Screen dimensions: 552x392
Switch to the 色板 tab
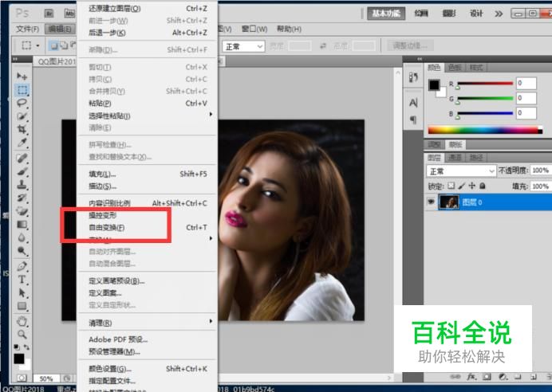tap(455, 67)
